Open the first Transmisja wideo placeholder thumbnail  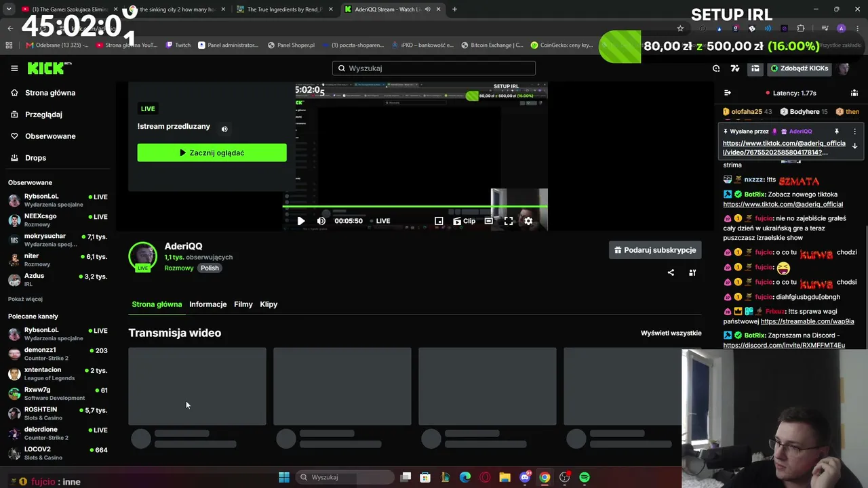click(197, 386)
